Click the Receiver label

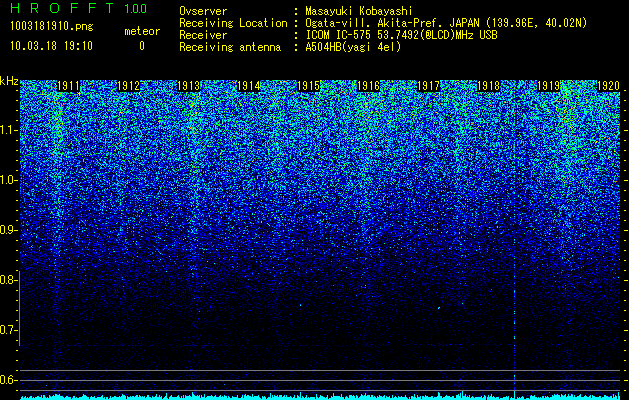tap(203, 35)
